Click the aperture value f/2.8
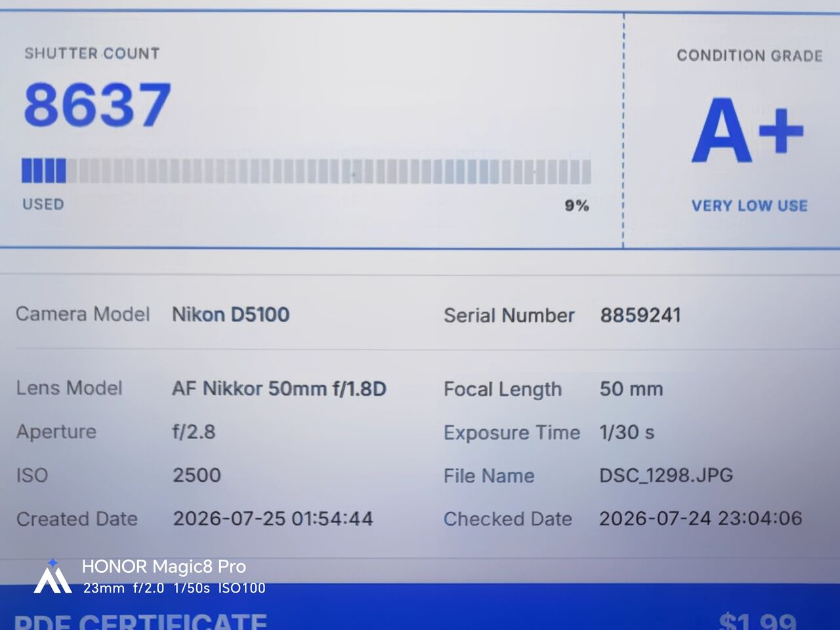Image resolution: width=840 pixels, height=630 pixels. [x=194, y=432]
